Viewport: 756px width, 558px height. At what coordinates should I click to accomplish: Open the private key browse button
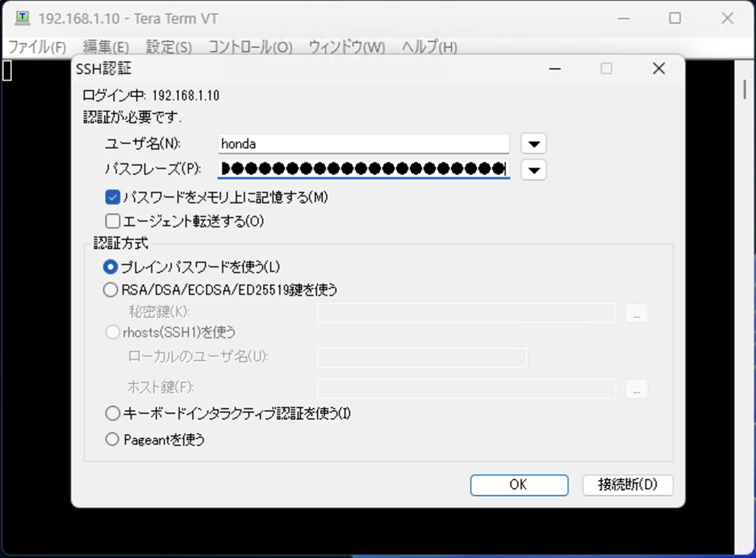coord(636,313)
